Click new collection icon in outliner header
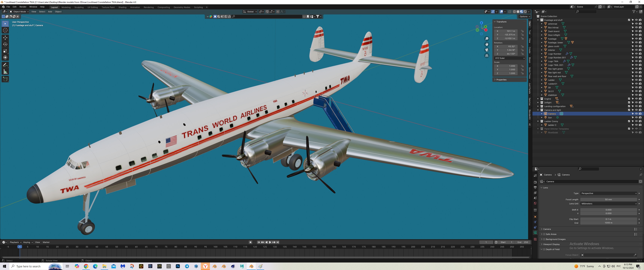The image size is (644, 270). tap(640, 11)
